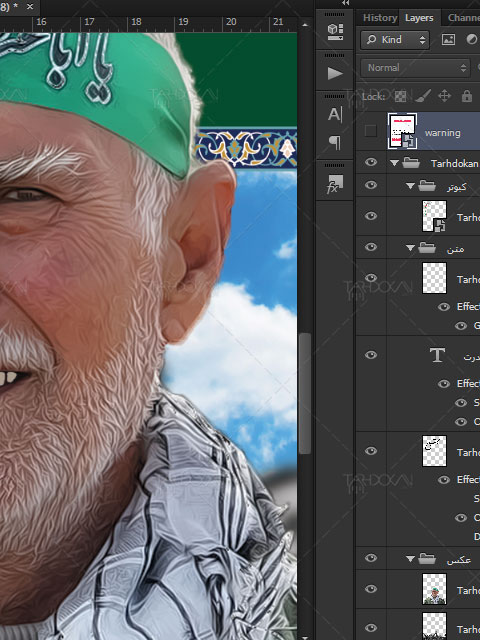Click smart object thumbnail in کبوتر group
Screen dimensions: 480x640
tap(434, 216)
